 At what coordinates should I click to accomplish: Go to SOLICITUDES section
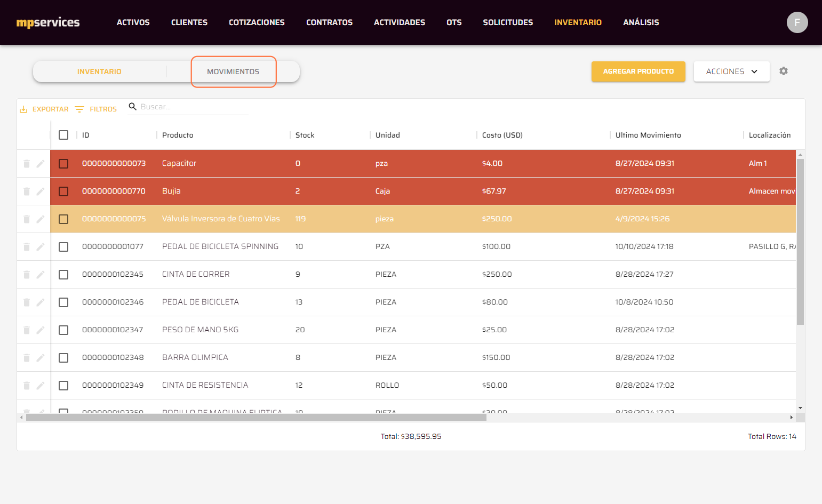(508, 22)
